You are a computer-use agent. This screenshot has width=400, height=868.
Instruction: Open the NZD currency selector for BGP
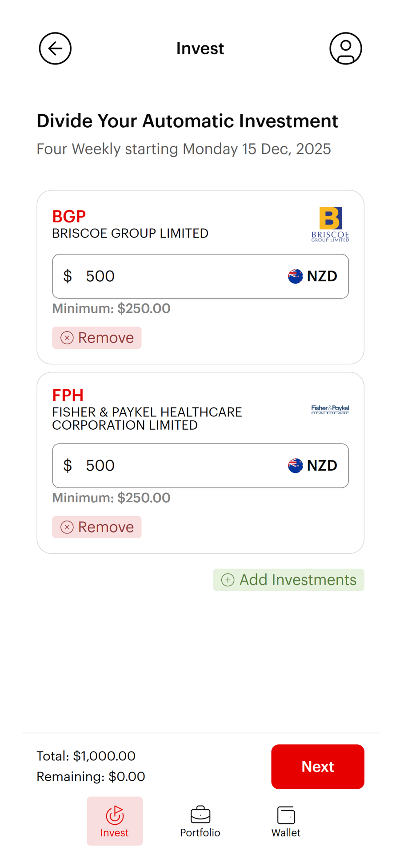312,276
